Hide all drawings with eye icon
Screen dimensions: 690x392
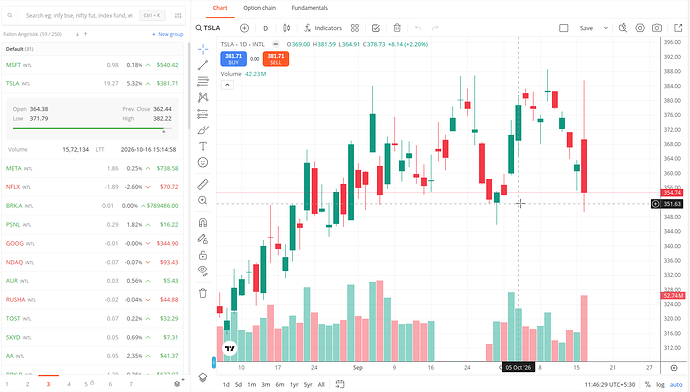[203, 270]
